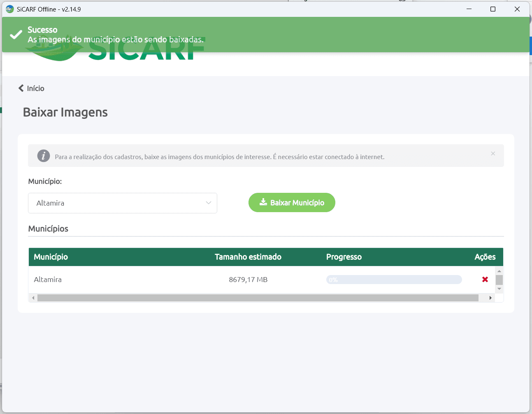Screen dimensions: 532x414
Task: Click the horizontal scrollbar left arrow
Action: [33, 298]
